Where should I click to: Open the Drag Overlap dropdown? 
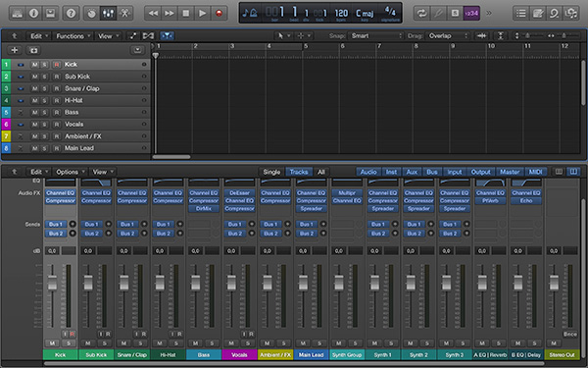click(448, 36)
